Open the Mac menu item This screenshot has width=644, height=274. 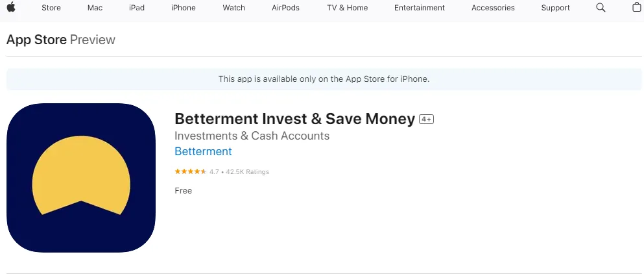tap(95, 8)
